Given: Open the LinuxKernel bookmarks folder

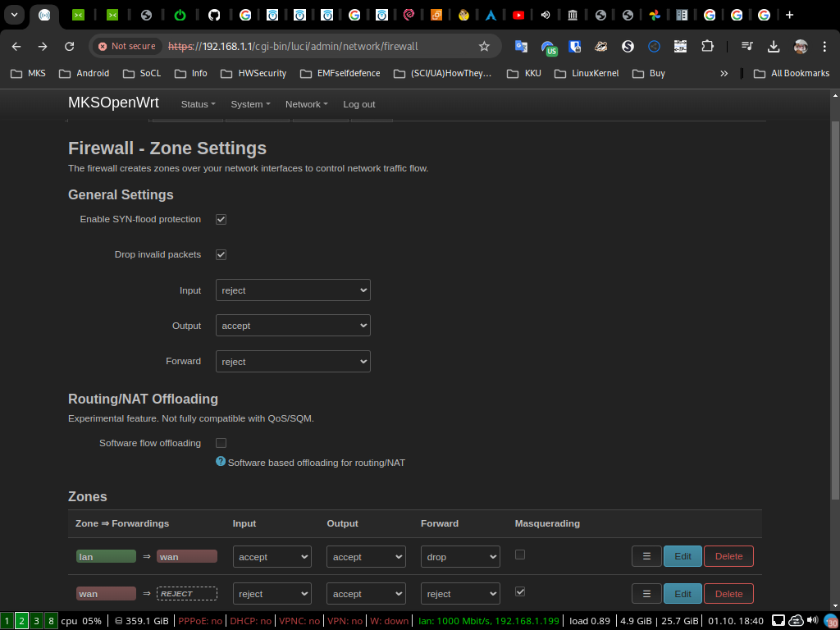Looking at the screenshot, I should (x=586, y=73).
